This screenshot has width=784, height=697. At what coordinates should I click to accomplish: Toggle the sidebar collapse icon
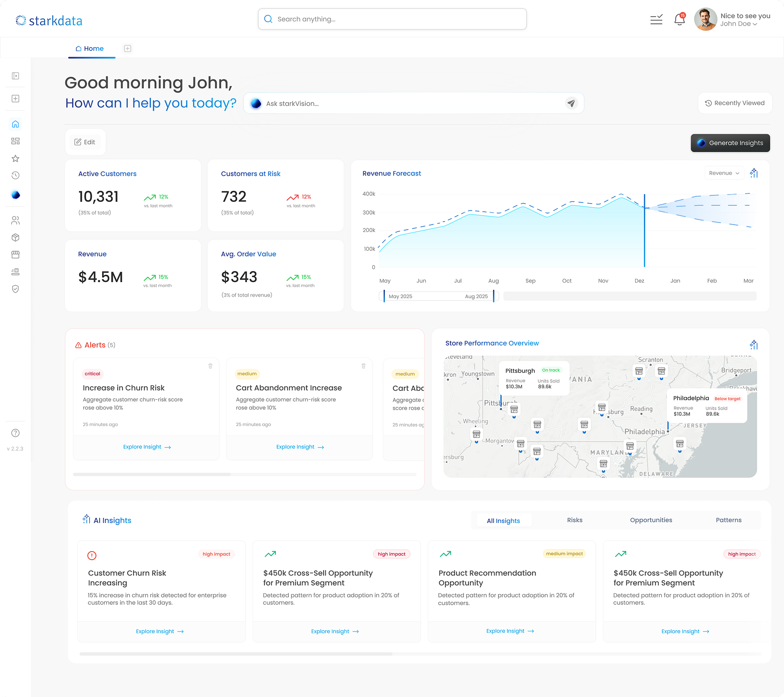coord(15,76)
